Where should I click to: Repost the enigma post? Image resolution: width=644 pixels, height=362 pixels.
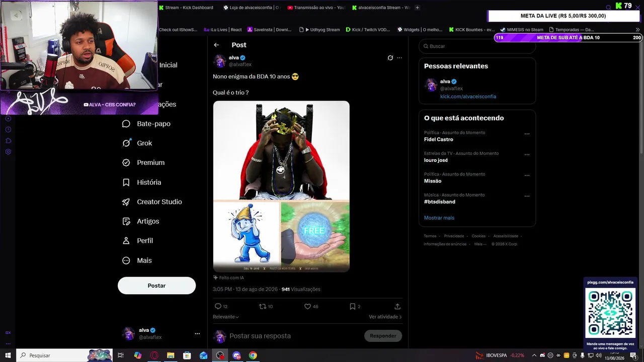pos(262,306)
